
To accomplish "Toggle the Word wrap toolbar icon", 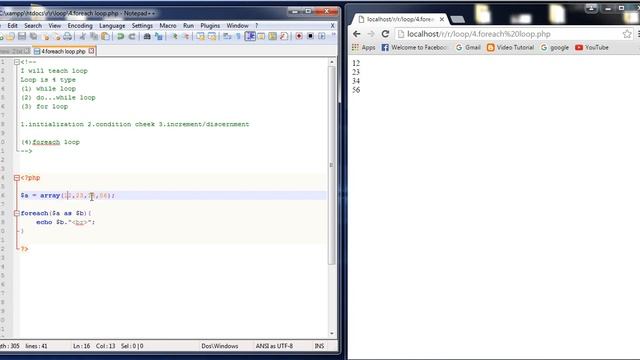I will 227,36.
